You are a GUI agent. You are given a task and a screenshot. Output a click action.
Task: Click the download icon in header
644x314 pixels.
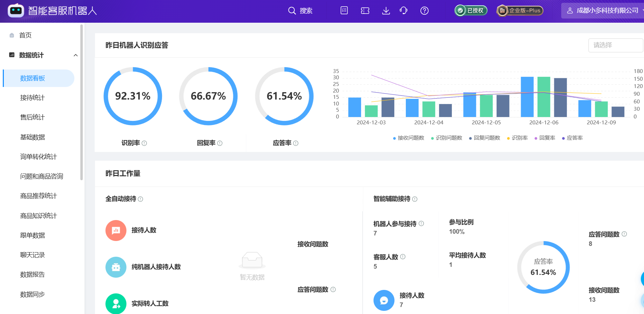386,10
